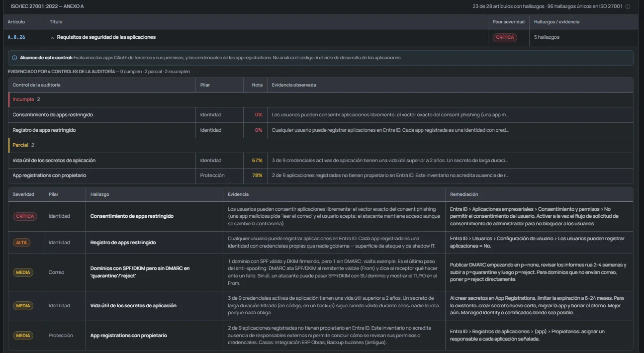
Task: Open the CRÍTICA finding 'Consentimiento de apps restringido'
Action: [132, 216]
